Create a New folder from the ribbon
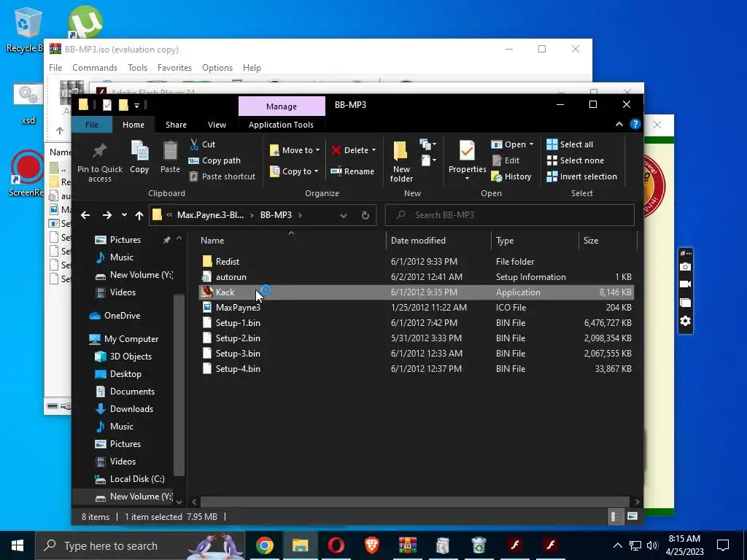This screenshot has height=560, width=747. coord(401,162)
